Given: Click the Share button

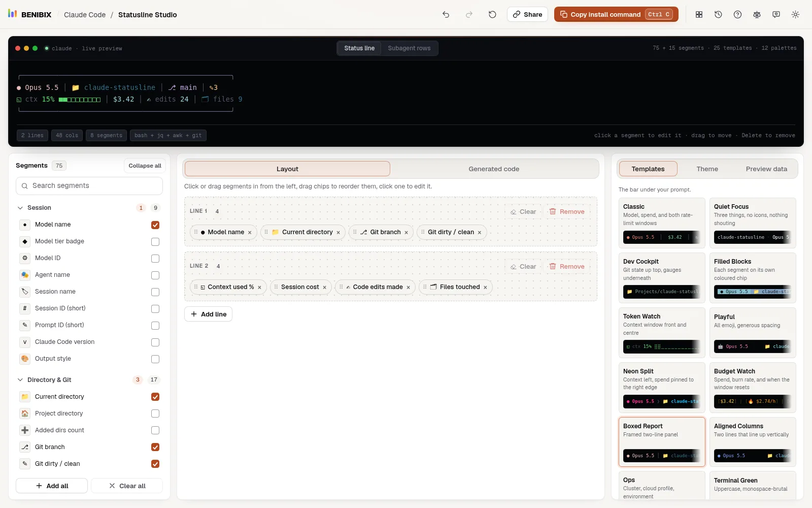Looking at the screenshot, I should point(528,14).
